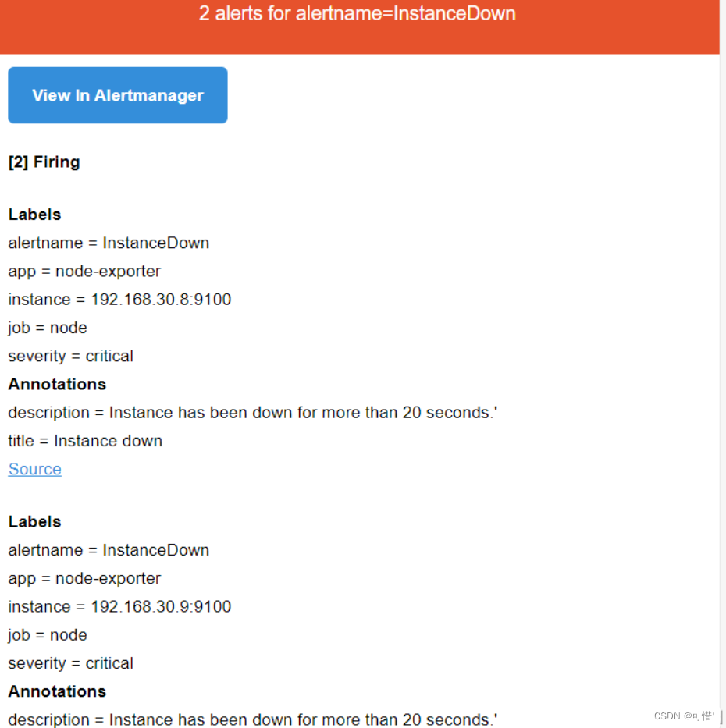Click instance 192.168.30.8:9100 text
Image resolution: width=726 pixels, height=728 pixels.
coord(119,300)
